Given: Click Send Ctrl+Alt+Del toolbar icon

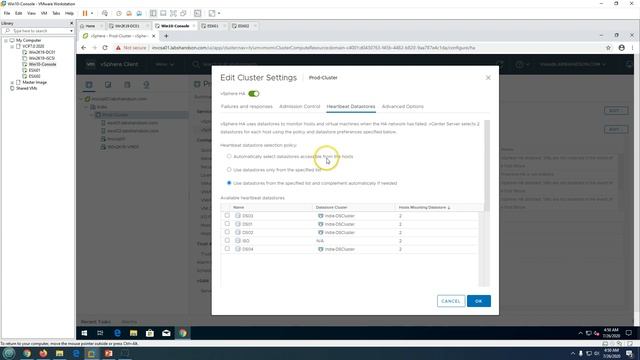Looking at the screenshot, I should tap(105, 13).
